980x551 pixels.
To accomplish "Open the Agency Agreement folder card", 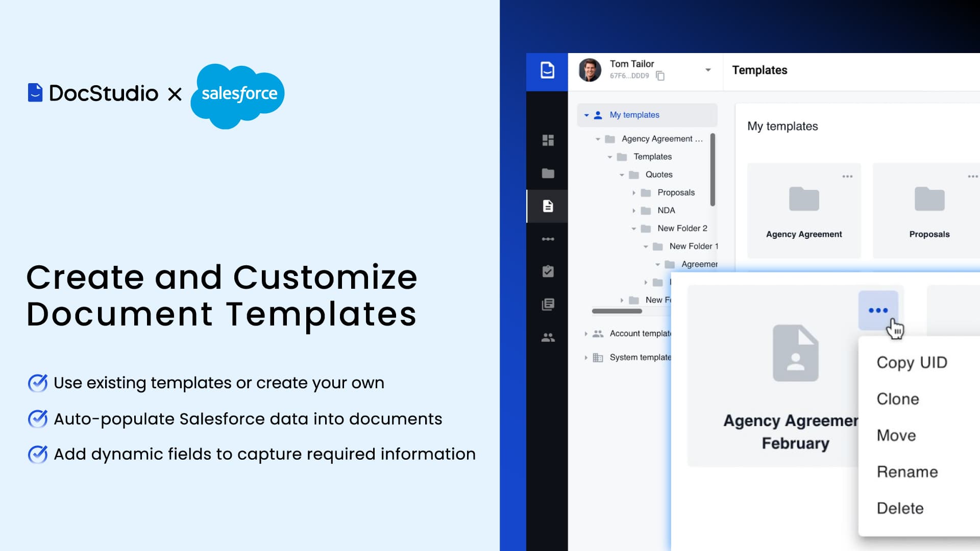I will pos(804,211).
